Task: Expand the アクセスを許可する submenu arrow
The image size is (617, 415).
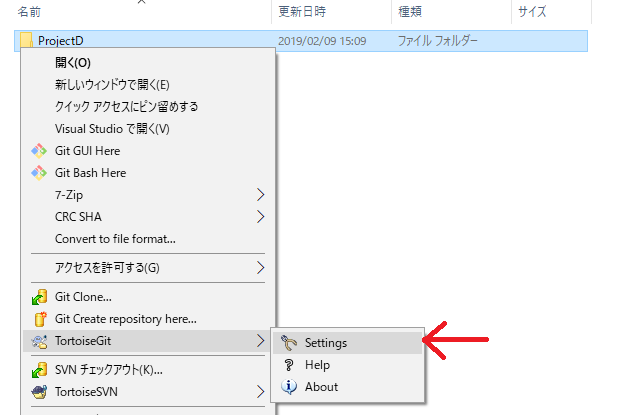Action: click(x=260, y=268)
